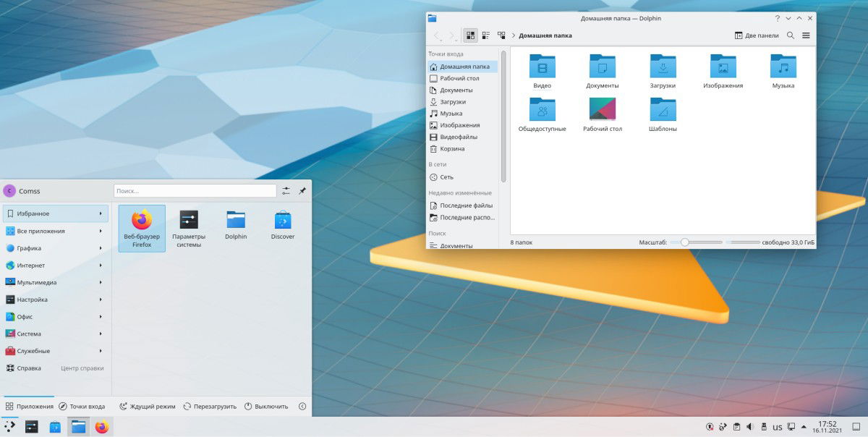The image size is (868, 437).
Task: Click the show desktop button
Action: [856, 427]
